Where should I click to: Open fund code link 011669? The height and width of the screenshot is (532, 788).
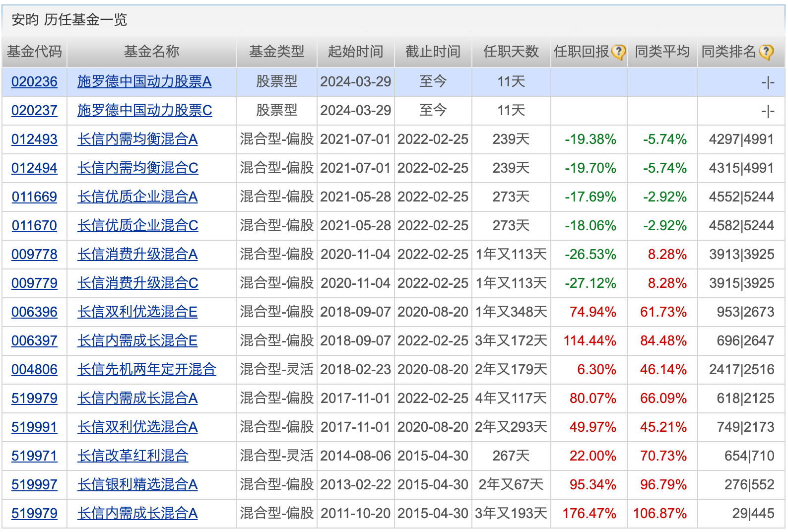34,197
